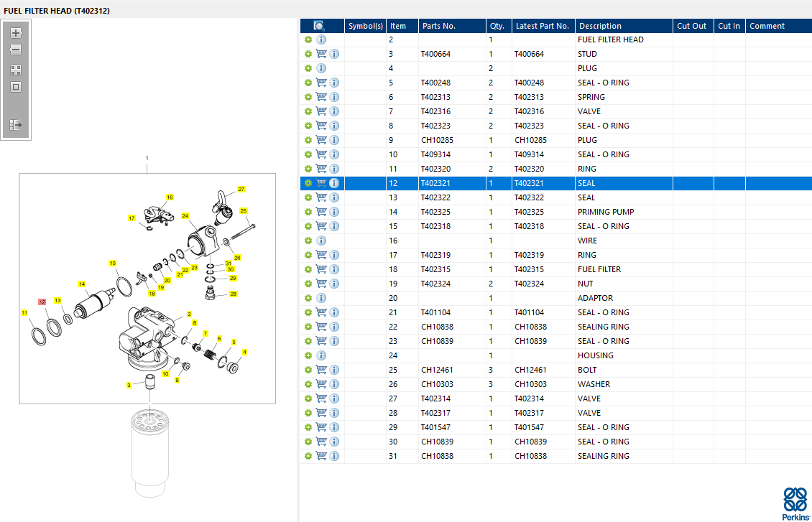Click the faded fuel filter canister drawing
Viewport: 812px width, 522px height.
point(150,452)
